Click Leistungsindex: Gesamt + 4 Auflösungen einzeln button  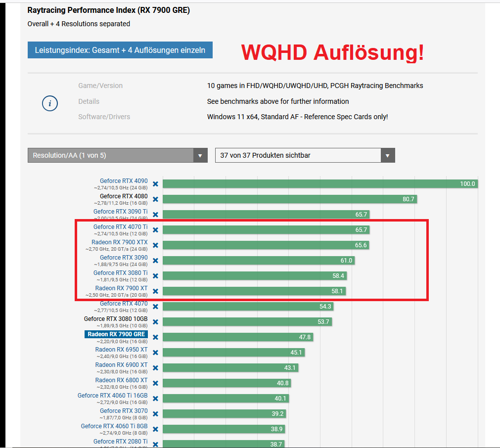[120, 50]
